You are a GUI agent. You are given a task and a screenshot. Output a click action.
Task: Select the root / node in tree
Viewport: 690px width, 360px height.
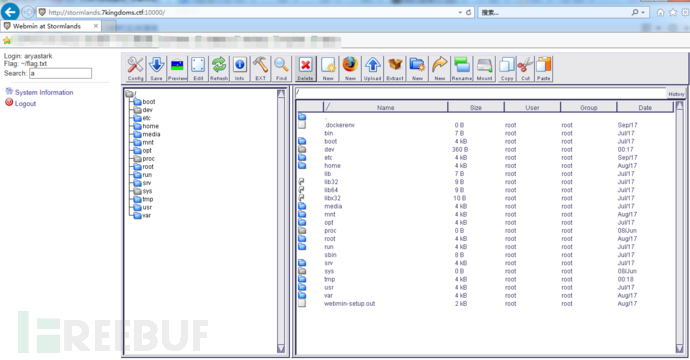[x=131, y=94]
